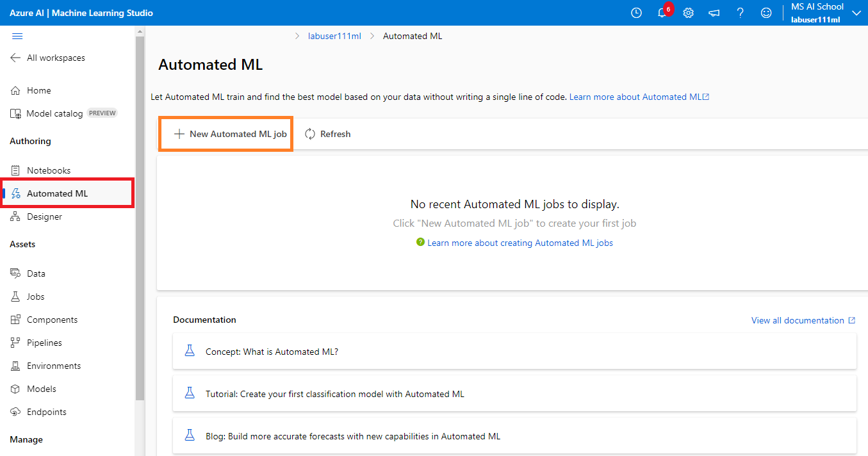Click the smiley face feedback icon
This screenshot has width=868, height=456.
click(x=766, y=13)
